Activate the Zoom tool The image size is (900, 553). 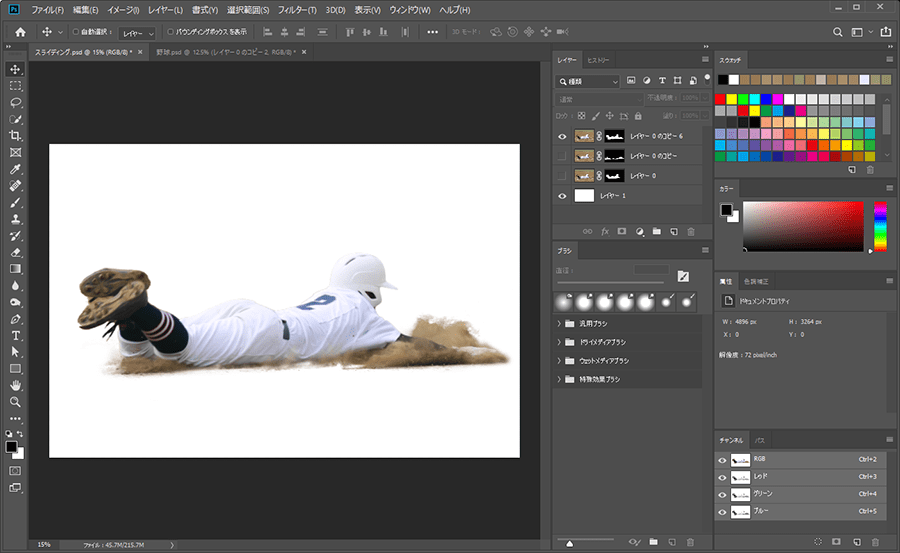(x=15, y=401)
